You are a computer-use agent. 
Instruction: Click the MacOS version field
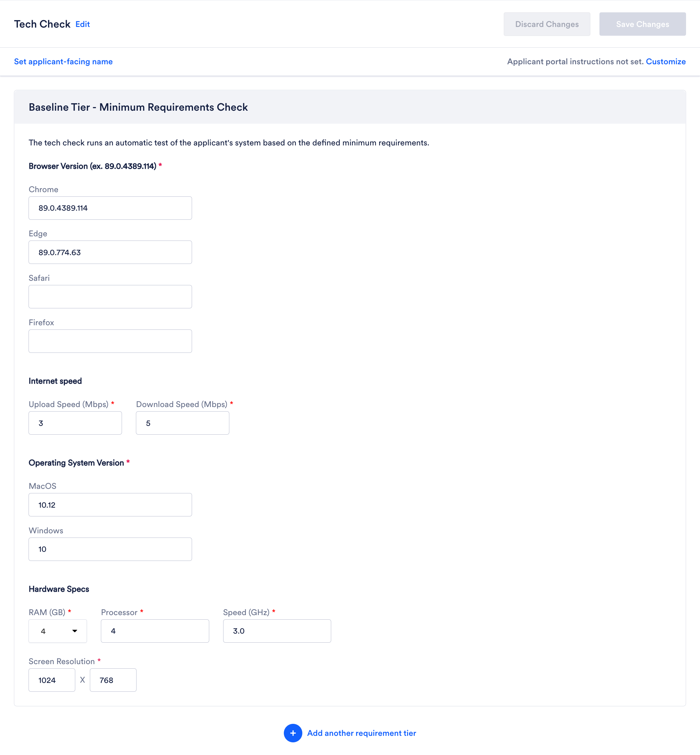110,505
